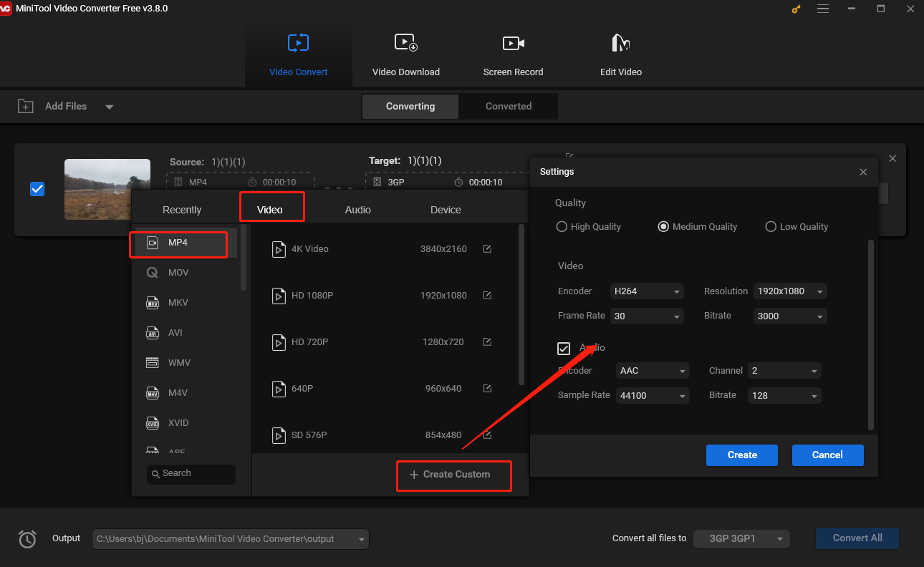Click the Settings dialog vertical scrollbar

[x=871, y=334]
